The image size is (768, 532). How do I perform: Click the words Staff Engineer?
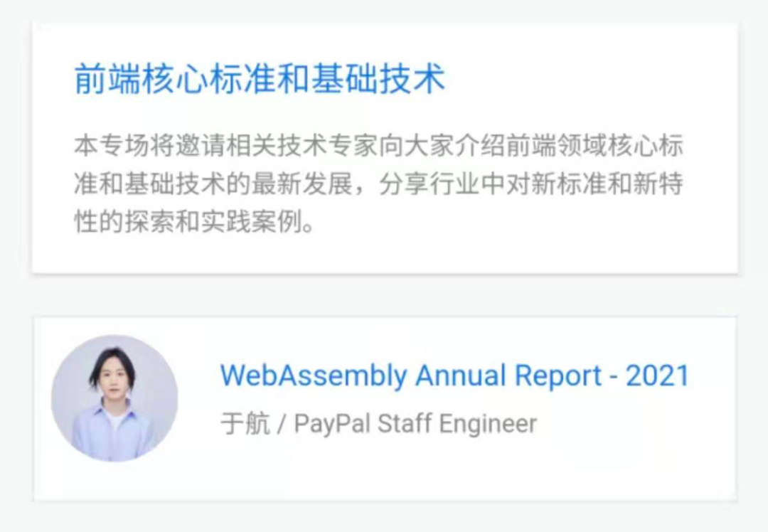coord(457,424)
